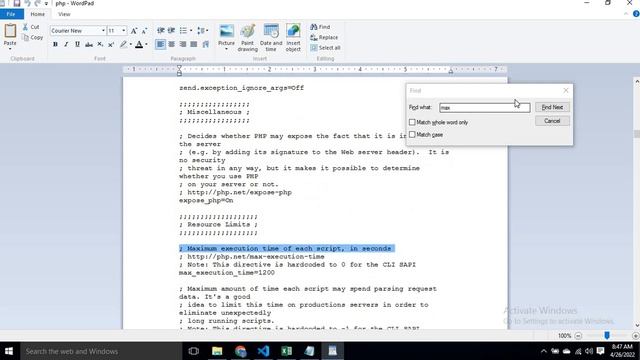The width and height of the screenshot is (640, 360).
Task: Justify the paragraph text
Action: click(x=193, y=44)
